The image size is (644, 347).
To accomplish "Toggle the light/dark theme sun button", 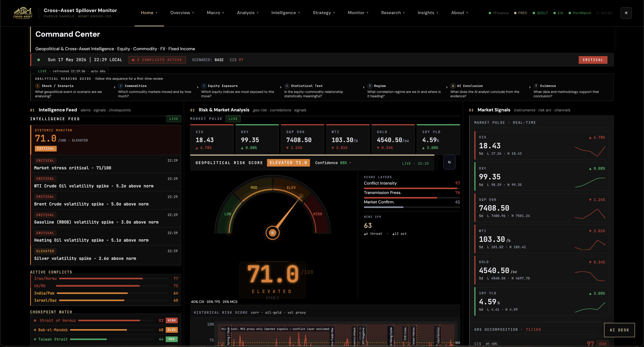I will click(x=626, y=13).
